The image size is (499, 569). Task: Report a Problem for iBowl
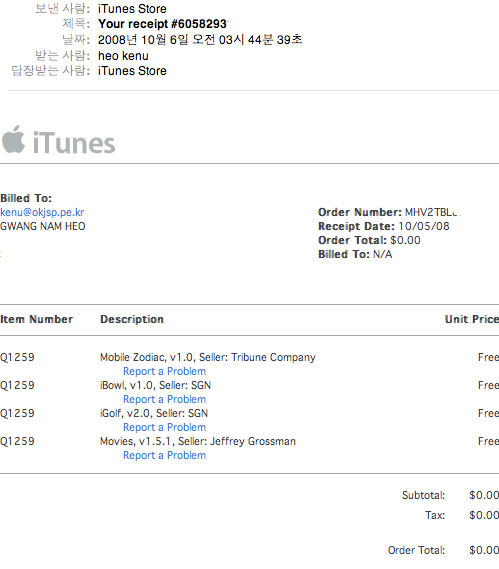coord(164,399)
